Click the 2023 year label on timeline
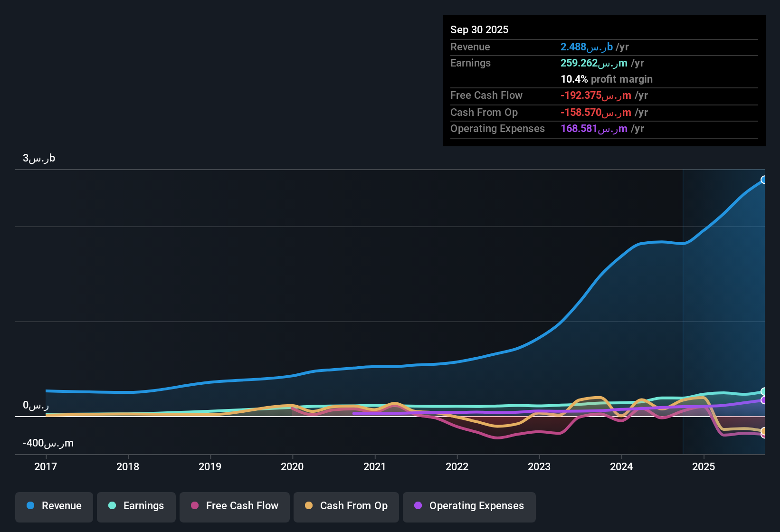Screen dimensions: 780x532 539,467
